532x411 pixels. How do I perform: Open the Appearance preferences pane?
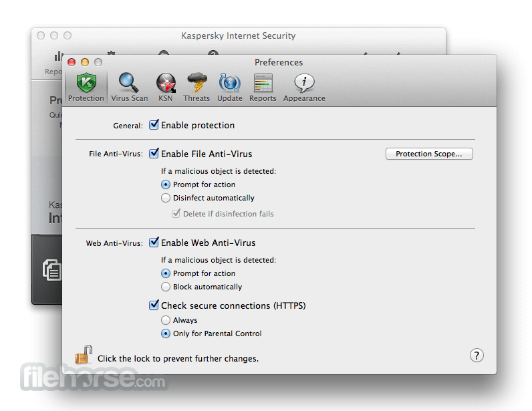pyautogui.click(x=304, y=88)
